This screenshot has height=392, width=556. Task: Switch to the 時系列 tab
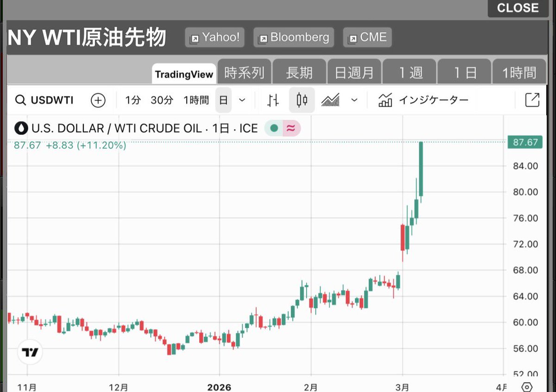pyautogui.click(x=244, y=72)
